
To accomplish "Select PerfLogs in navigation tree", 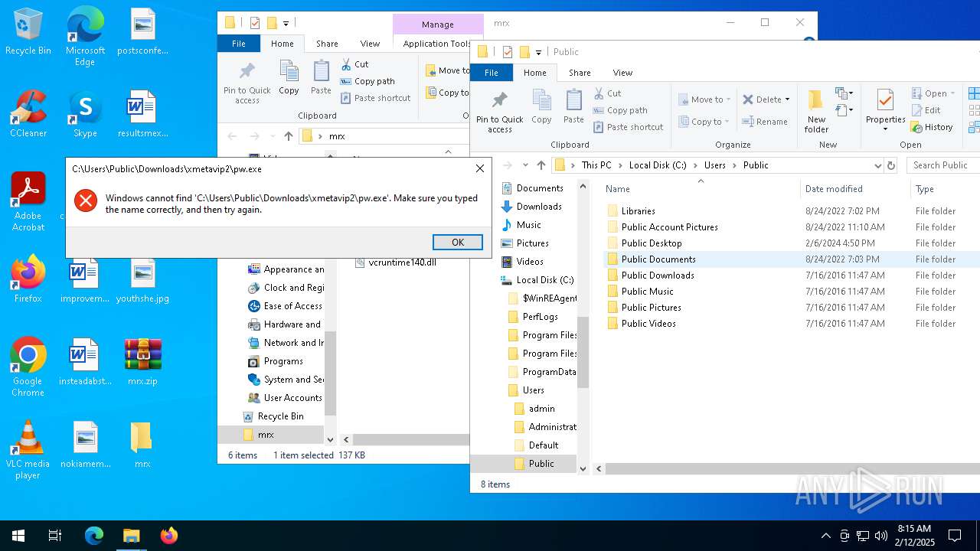I will pyautogui.click(x=540, y=317).
